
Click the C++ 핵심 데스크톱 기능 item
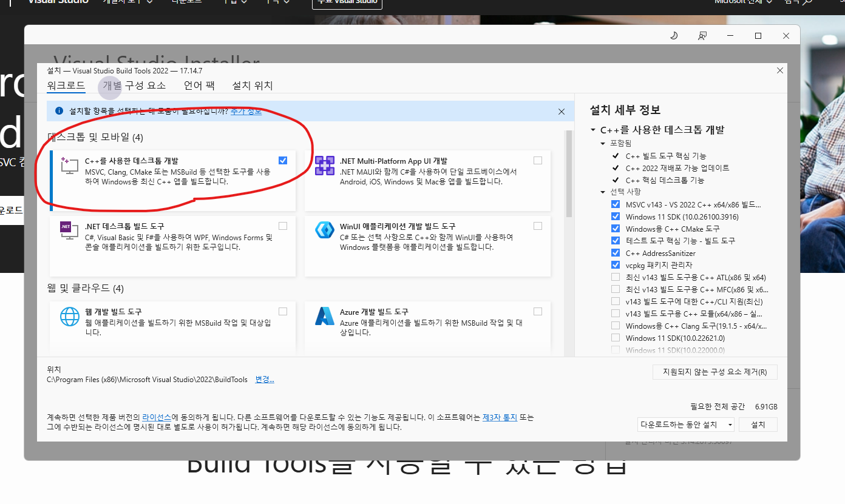tap(665, 180)
